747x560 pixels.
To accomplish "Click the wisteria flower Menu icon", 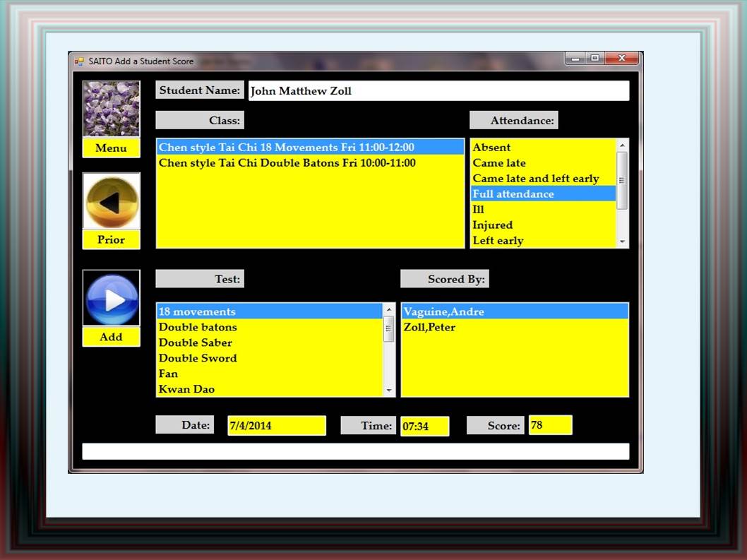I will point(111,108).
